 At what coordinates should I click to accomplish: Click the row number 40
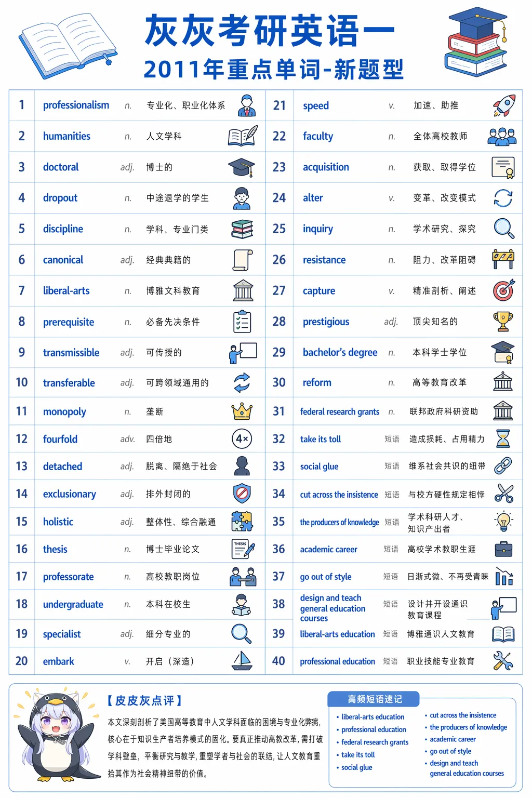pos(278,661)
